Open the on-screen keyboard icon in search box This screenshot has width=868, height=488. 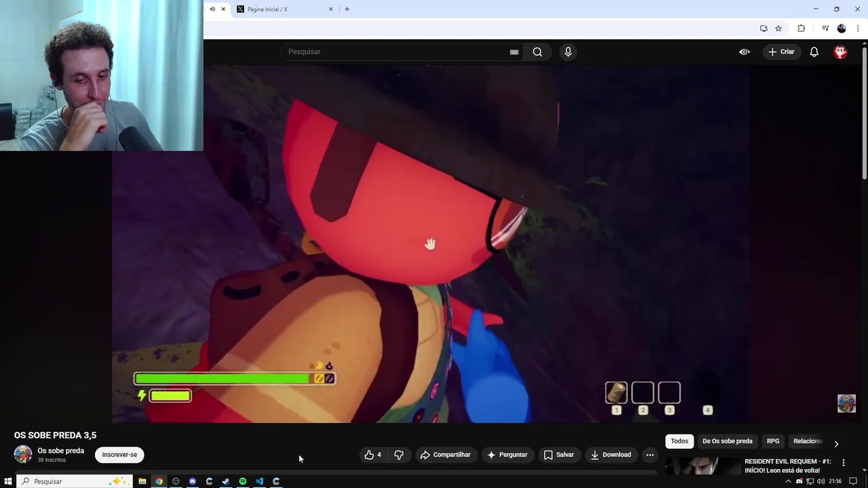coord(514,52)
